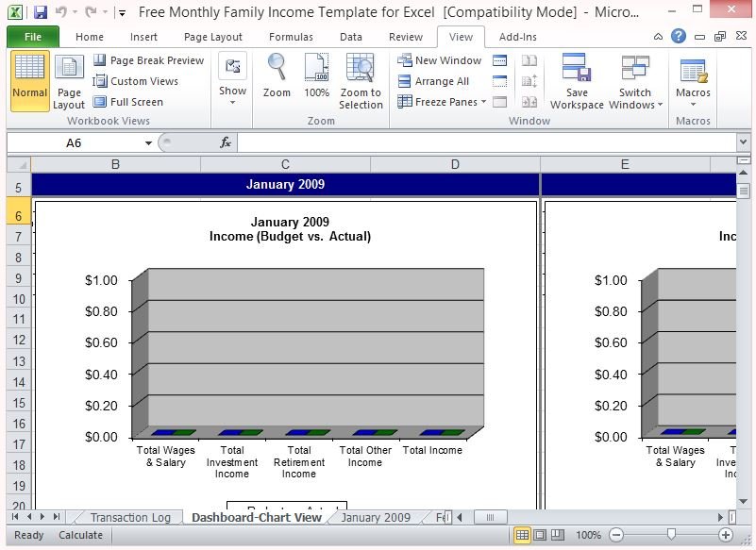Open the Name Box dropdown arrow
The height and width of the screenshot is (550, 756).
click(x=148, y=142)
